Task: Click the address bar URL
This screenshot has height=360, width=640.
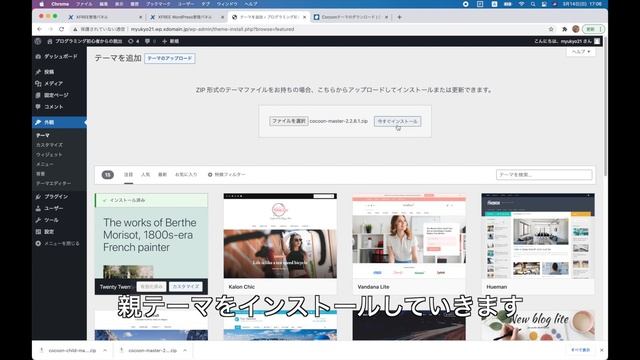Action: pos(212,29)
